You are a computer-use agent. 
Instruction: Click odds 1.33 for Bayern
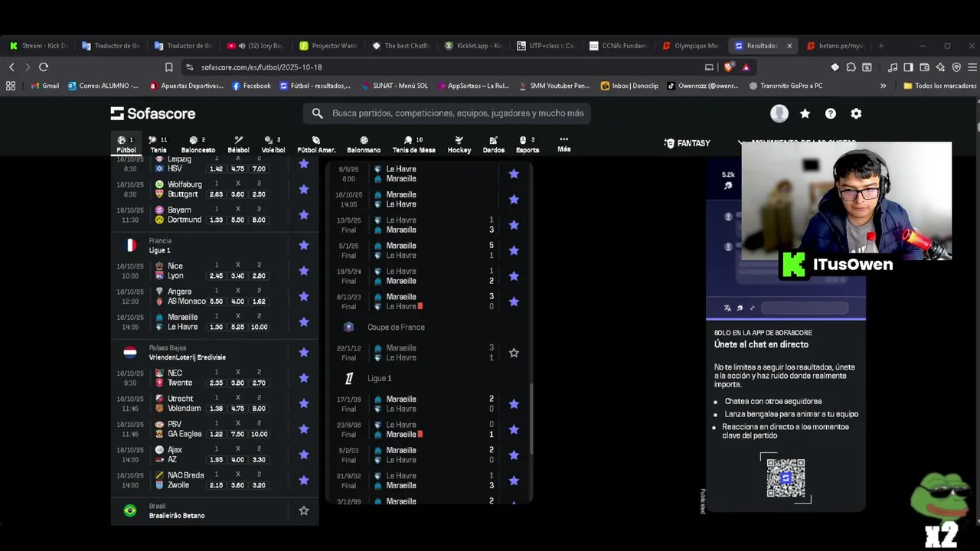click(x=216, y=220)
